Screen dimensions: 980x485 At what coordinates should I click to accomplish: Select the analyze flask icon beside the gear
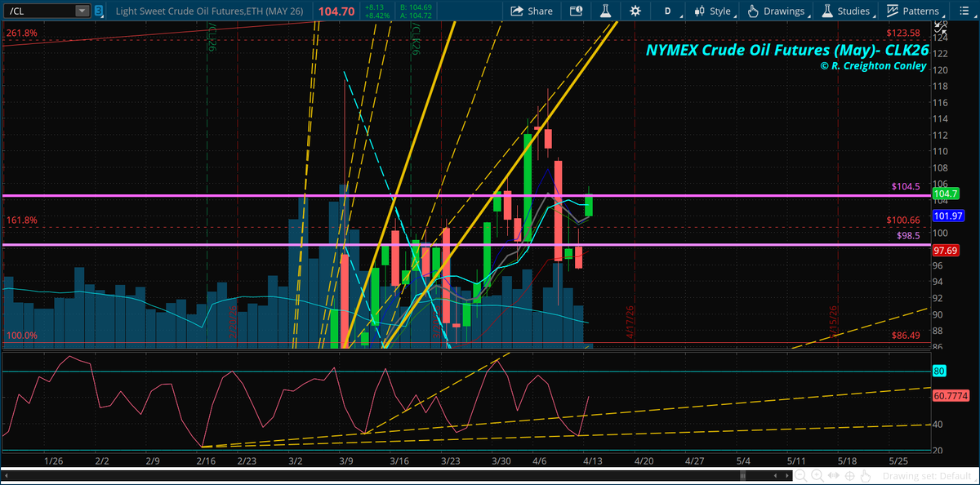tap(606, 11)
